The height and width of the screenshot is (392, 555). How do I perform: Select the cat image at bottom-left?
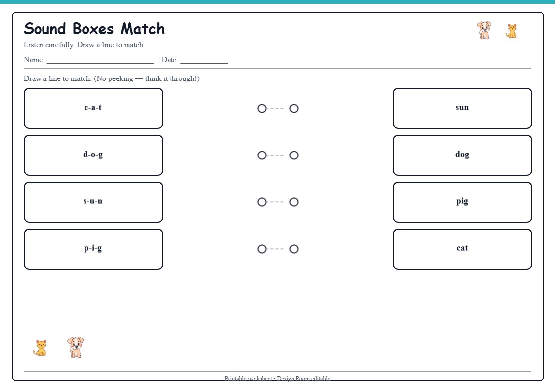click(41, 348)
